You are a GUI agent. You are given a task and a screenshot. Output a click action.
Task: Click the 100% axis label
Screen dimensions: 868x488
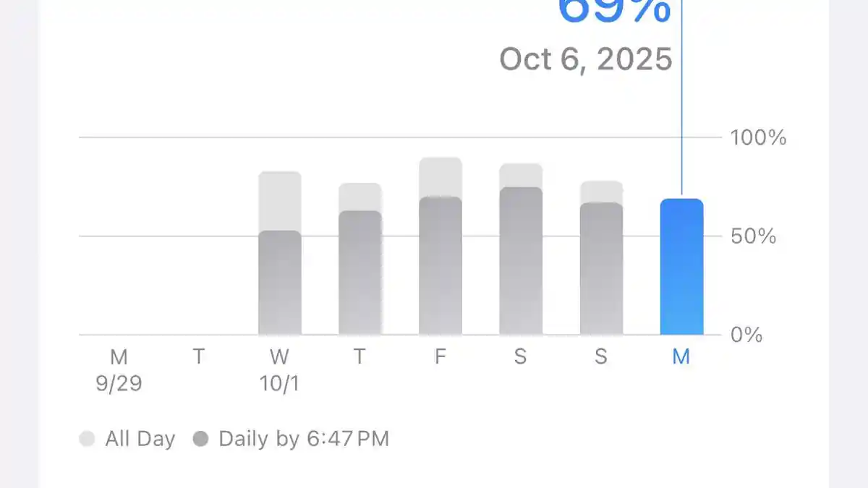758,137
